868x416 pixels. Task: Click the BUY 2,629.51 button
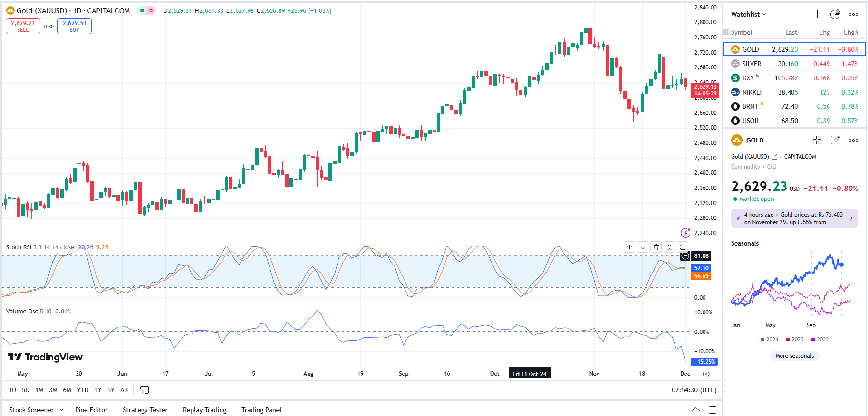pos(74,26)
